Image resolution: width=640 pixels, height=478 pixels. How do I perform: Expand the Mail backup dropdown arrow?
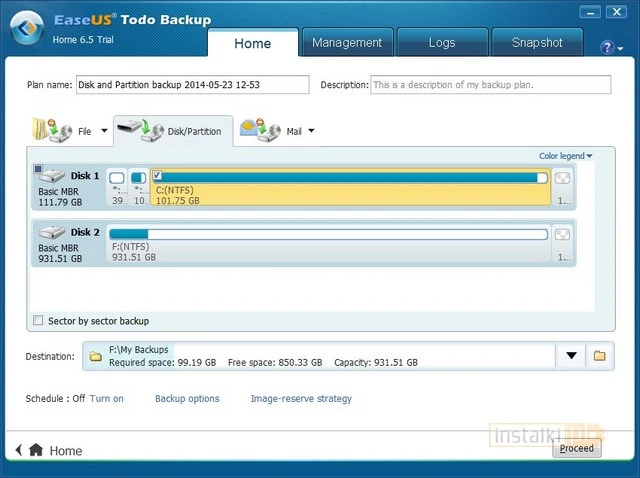pos(311,131)
